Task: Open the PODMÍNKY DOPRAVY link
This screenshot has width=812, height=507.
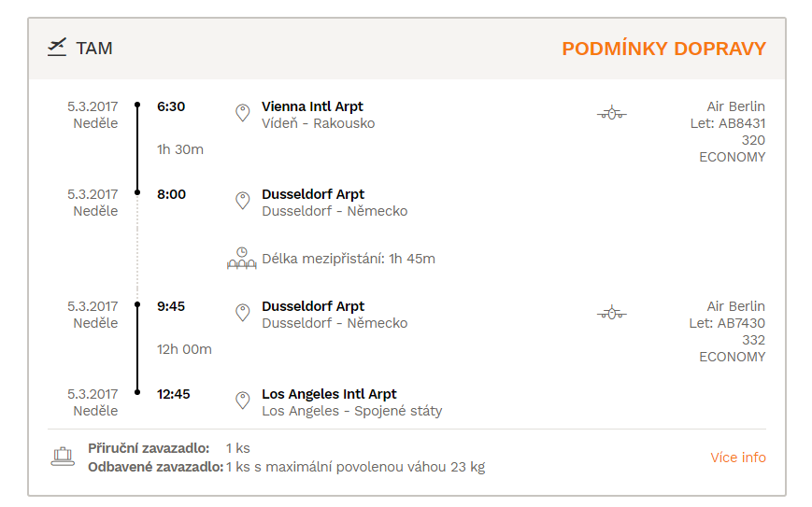Action: (x=663, y=49)
